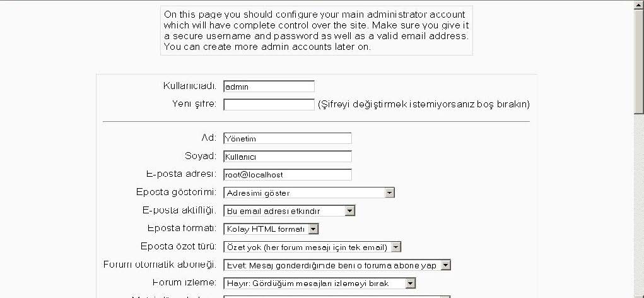Open the Forum izleme dropdown
This screenshot has height=298, width=644.
tap(320, 283)
